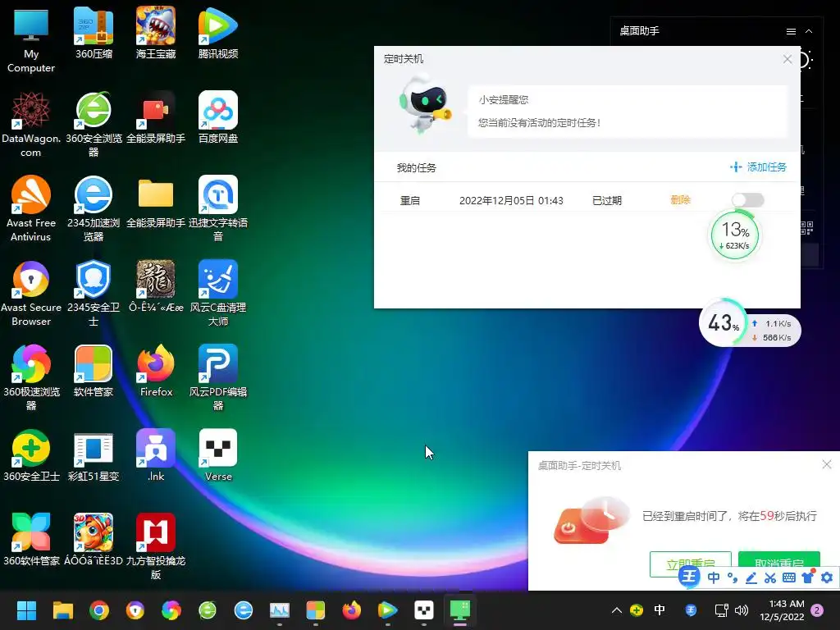The height and width of the screenshot is (630, 840).
Task: Open 全能录屏助手 red shortcut icon
Action: click(x=156, y=118)
